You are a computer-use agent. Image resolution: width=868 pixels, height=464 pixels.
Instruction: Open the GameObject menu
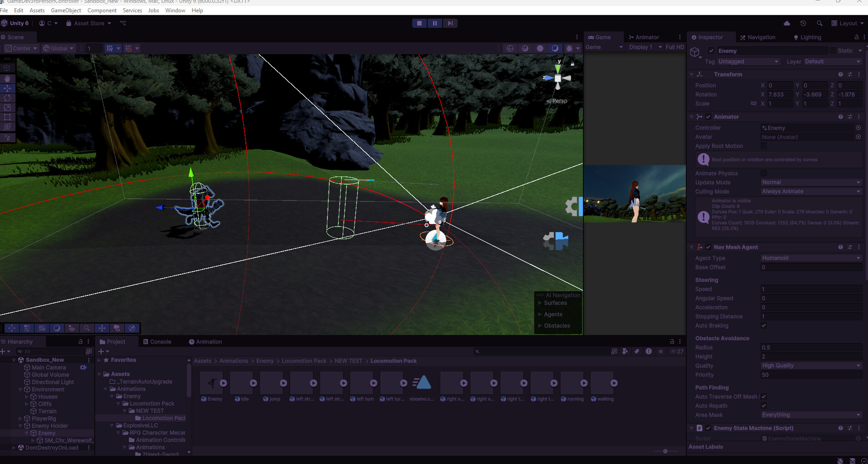coord(66,10)
